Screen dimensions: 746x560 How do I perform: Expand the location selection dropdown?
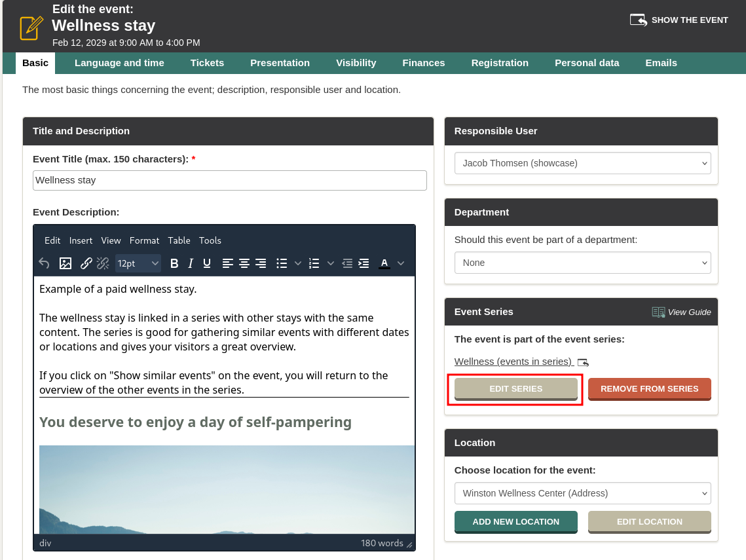(x=582, y=493)
